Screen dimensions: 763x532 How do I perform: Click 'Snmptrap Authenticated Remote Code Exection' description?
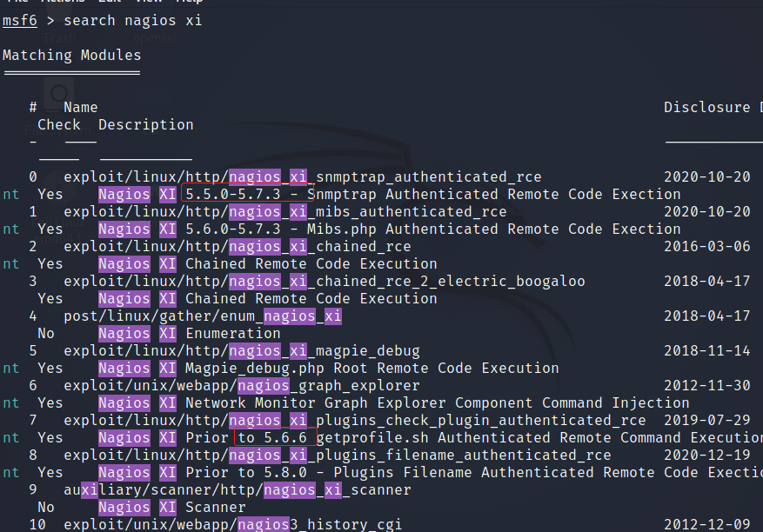(x=494, y=194)
